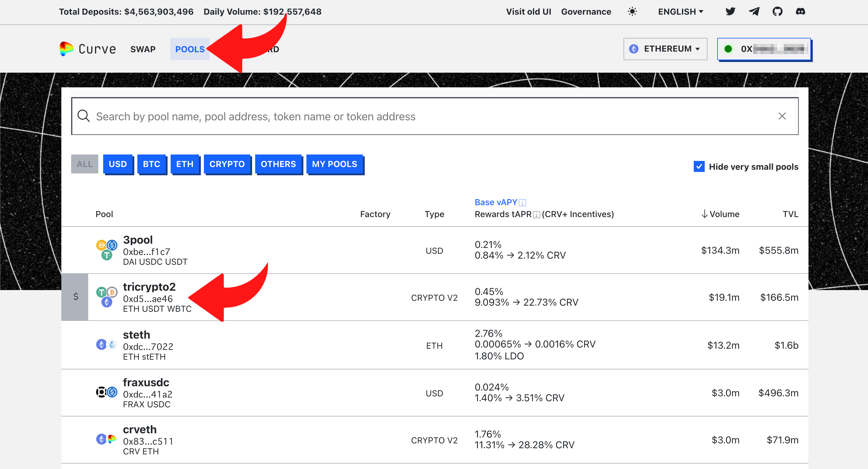This screenshot has width=868, height=469.
Task: Click the green wallet connection dot
Action: click(728, 49)
